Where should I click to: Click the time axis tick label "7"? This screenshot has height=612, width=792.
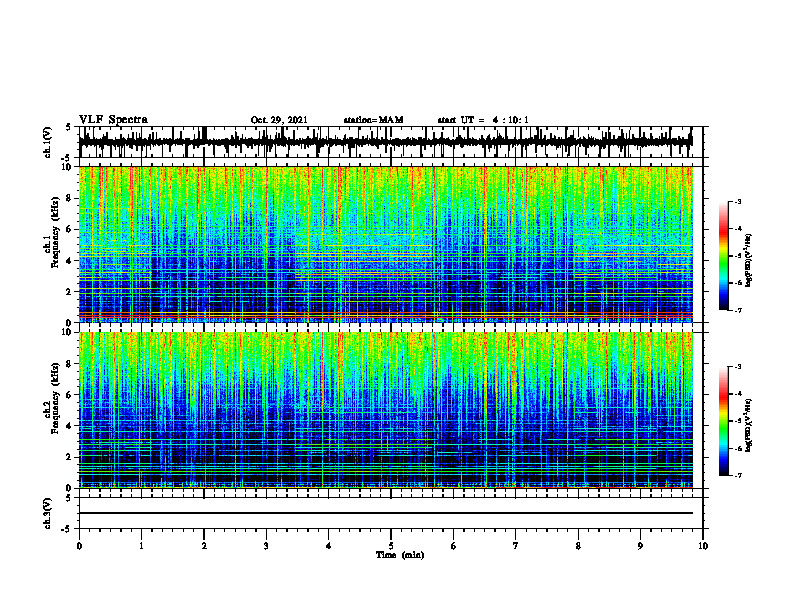tap(516, 546)
